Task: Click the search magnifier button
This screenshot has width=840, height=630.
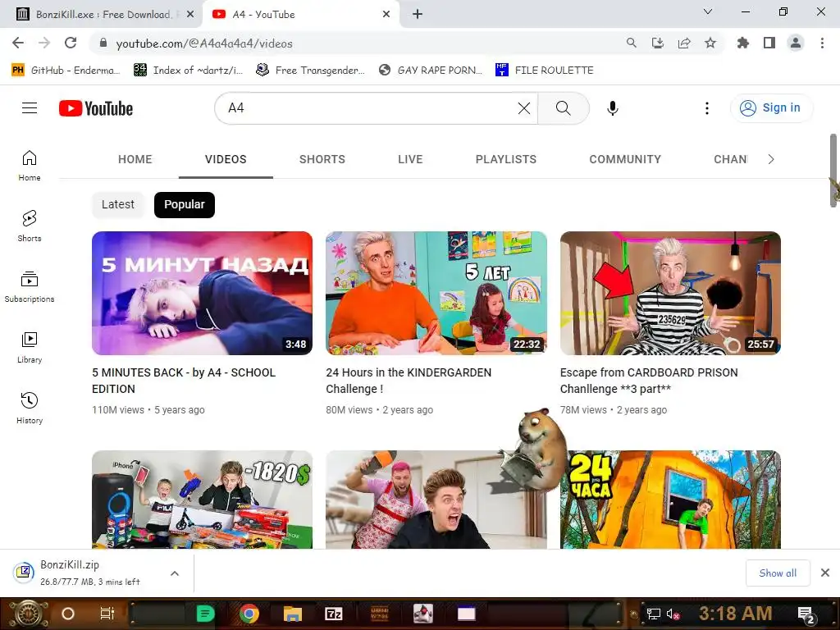Action: click(563, 108)
